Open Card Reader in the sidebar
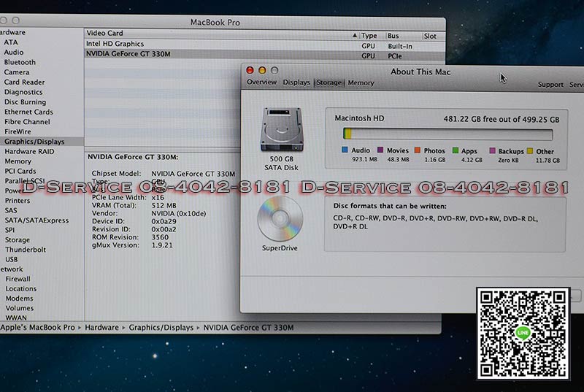The width and height of the screenshot is (584, 392). [24, 82]
